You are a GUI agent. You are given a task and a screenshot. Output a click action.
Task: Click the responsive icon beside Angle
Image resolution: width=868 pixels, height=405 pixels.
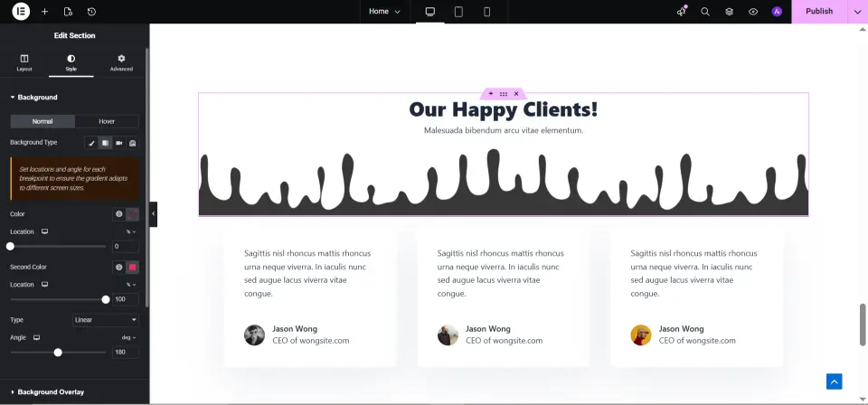click(36, 337)
